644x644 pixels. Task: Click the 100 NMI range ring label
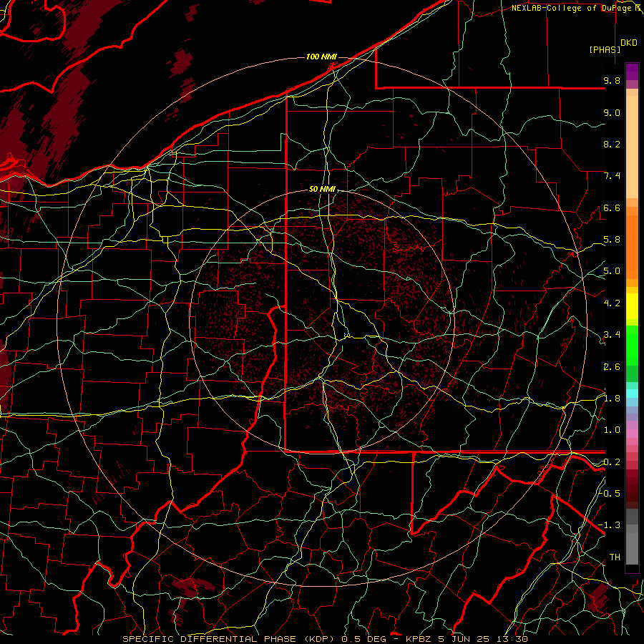coord(321,57)
